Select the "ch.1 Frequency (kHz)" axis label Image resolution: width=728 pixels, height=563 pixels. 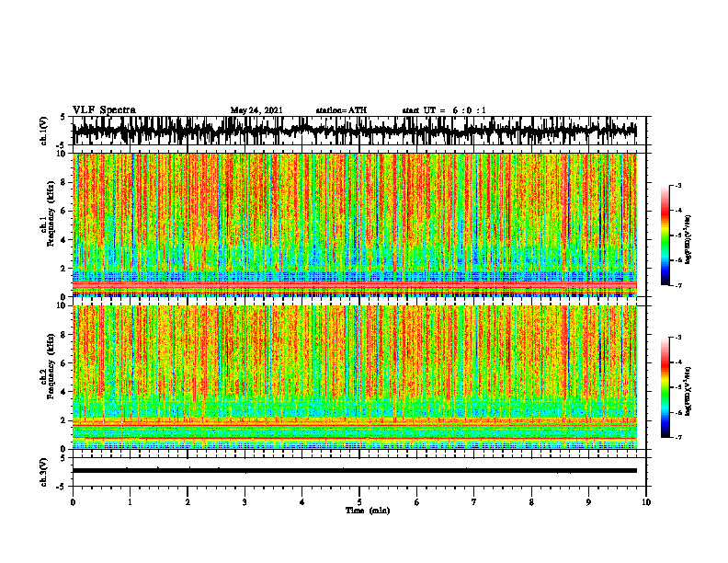click(49, 213)
